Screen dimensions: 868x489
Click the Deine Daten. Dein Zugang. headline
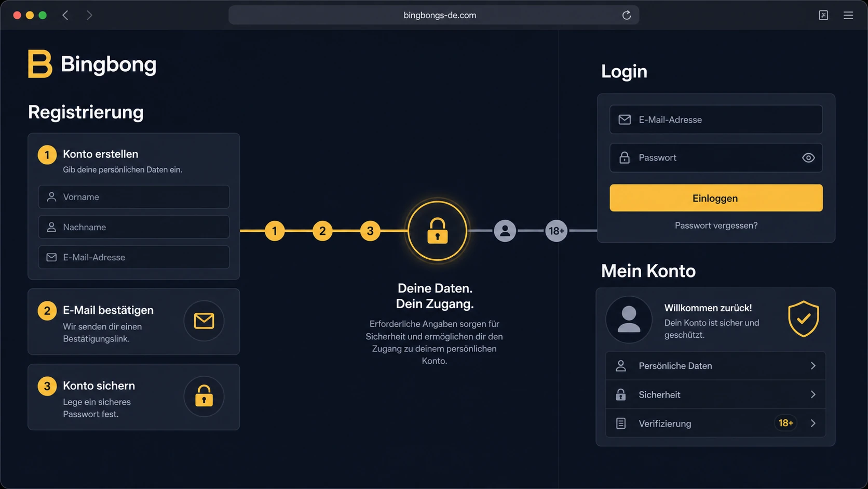[x=435, y=296]
